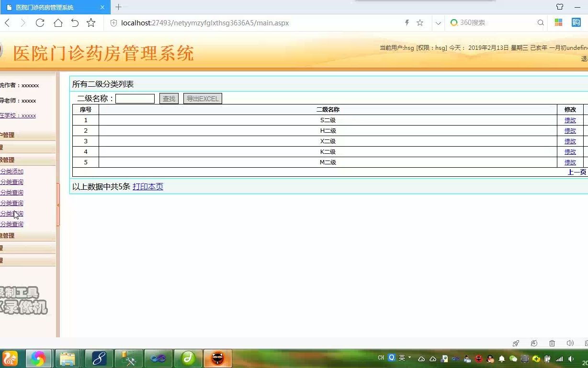Open WeChat from the system tray
The width and height of the screenshot is (588, 368).
512,358
